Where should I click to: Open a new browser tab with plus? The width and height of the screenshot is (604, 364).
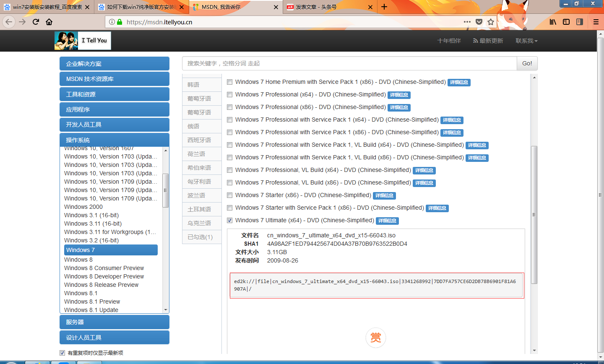[384, 7]
